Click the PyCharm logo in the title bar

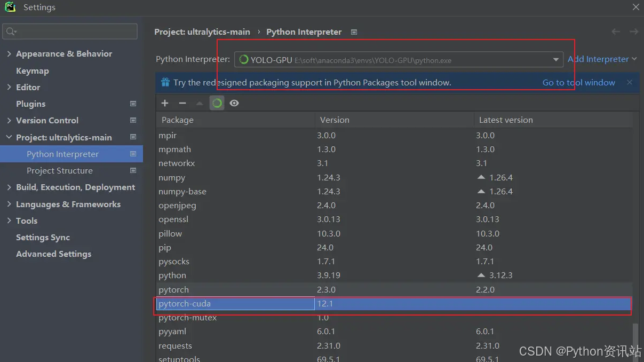(x=10, y=7)
